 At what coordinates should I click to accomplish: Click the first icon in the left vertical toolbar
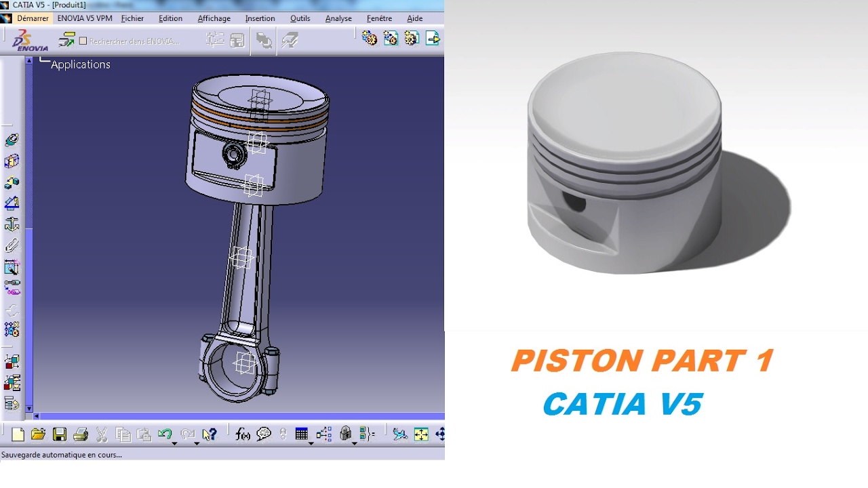coord(12,140)
